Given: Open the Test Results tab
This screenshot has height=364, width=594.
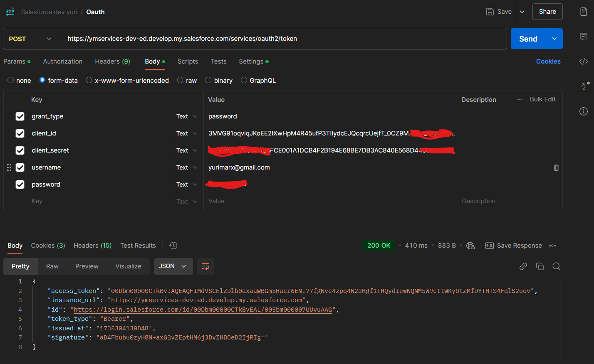Looking at the screenshot, I should click(x=138, y=246).
